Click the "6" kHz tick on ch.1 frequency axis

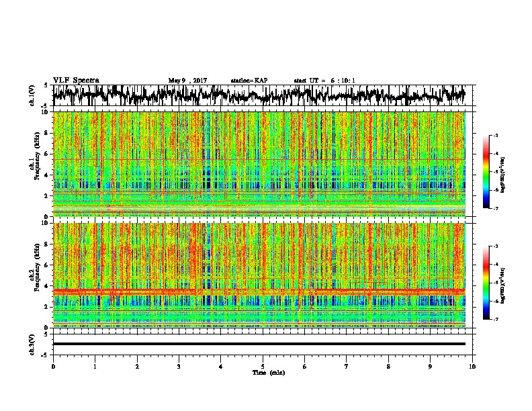click(x=47, y=154)
